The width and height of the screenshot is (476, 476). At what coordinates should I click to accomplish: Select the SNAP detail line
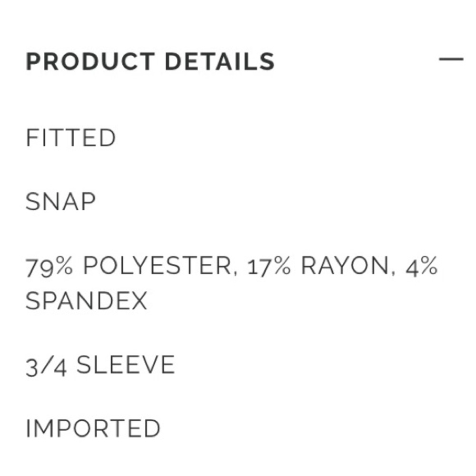coord(61,201)
